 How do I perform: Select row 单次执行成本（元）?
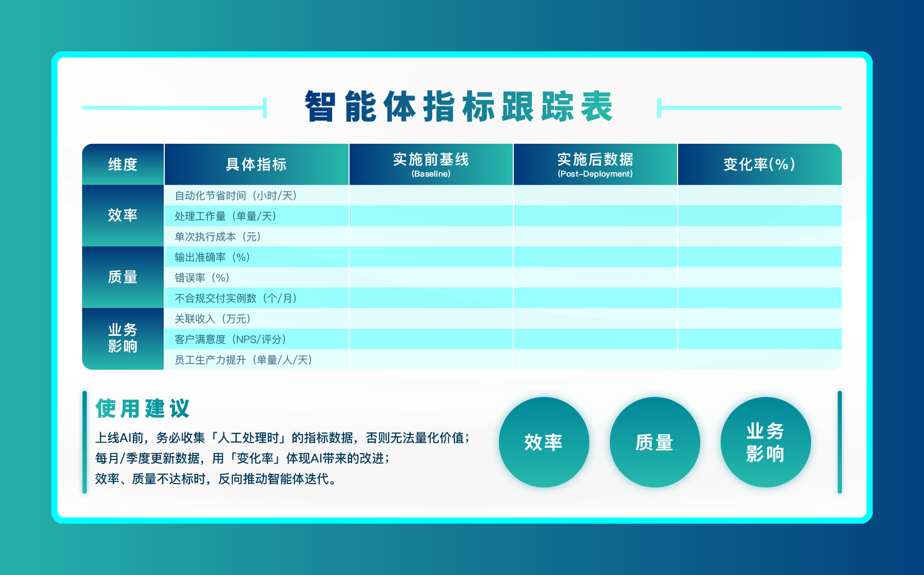point(503,236)
